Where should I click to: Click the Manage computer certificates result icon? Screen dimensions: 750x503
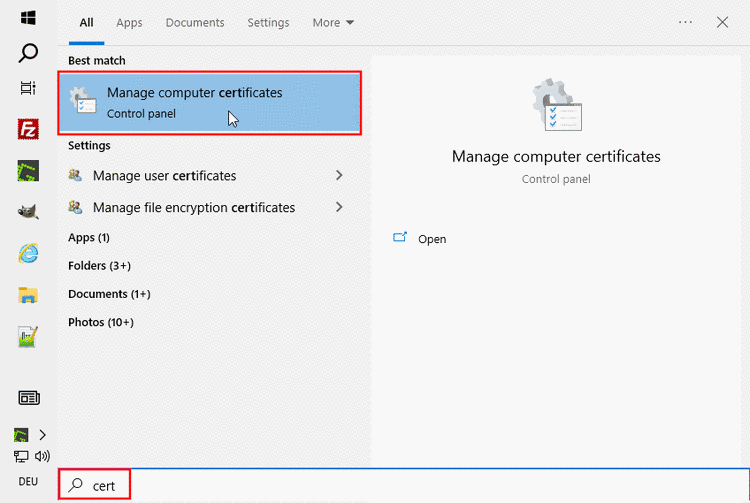tap(83, 100)
